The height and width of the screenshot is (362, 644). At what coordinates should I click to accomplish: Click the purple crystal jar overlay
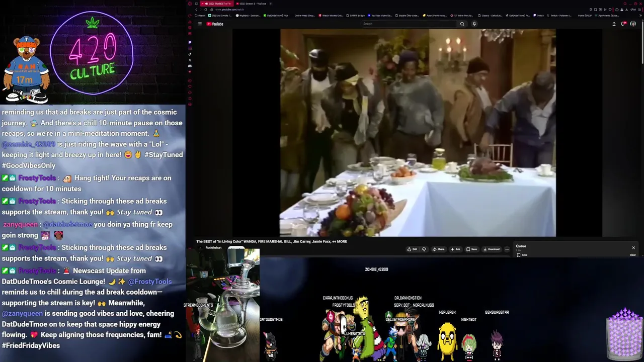coord(624,335)
